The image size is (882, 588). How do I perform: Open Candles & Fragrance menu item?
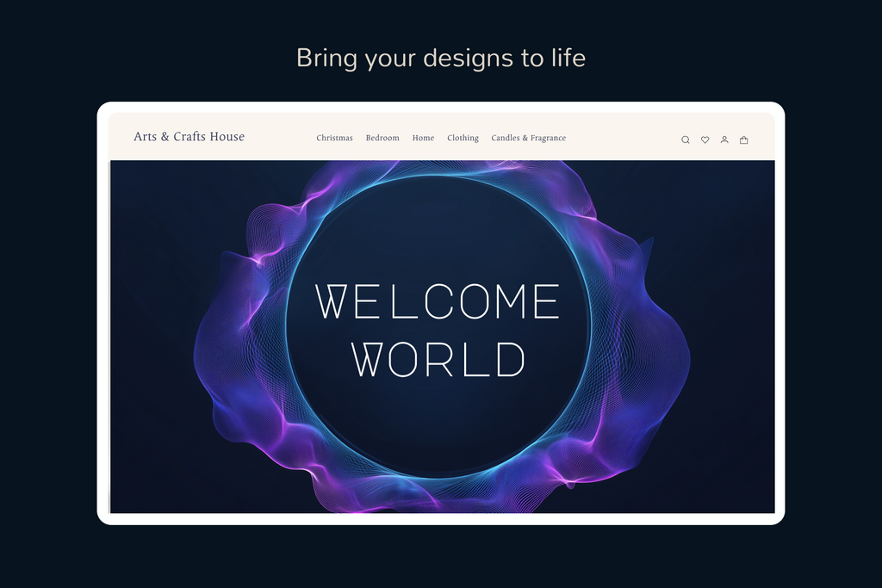click(529, 138)
